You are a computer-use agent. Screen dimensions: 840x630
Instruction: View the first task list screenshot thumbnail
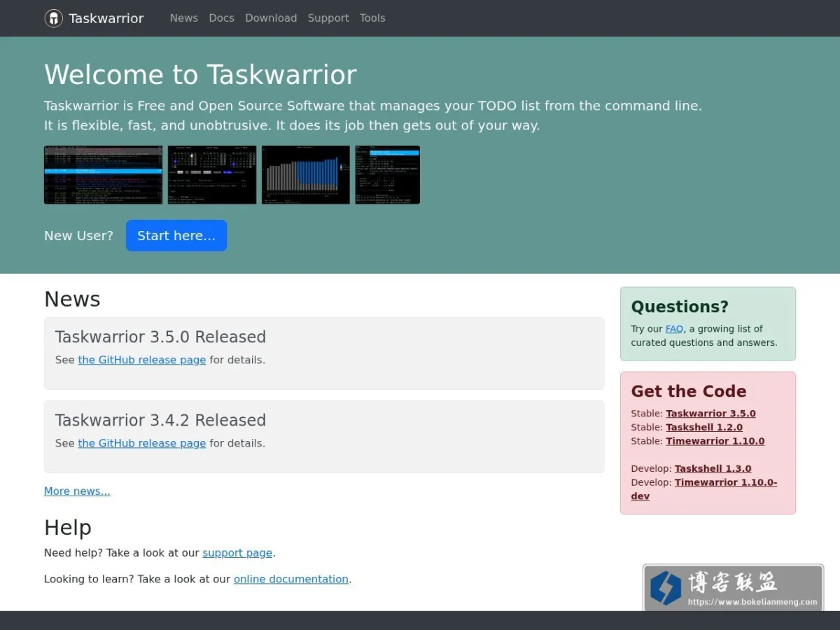point(103,175)
